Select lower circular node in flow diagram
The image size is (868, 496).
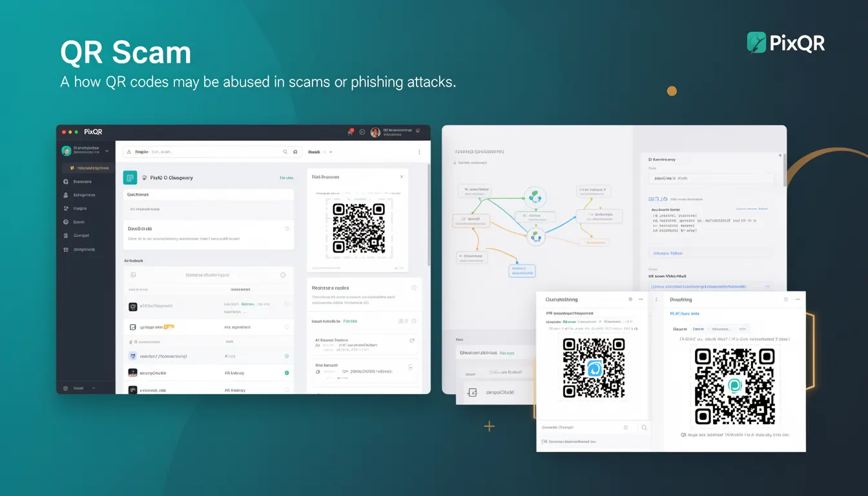535,236
